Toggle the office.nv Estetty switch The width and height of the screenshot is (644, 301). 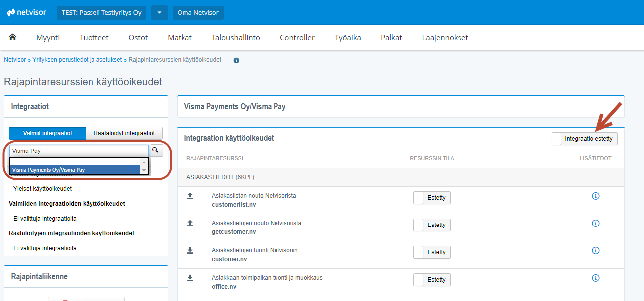[431, 279]
